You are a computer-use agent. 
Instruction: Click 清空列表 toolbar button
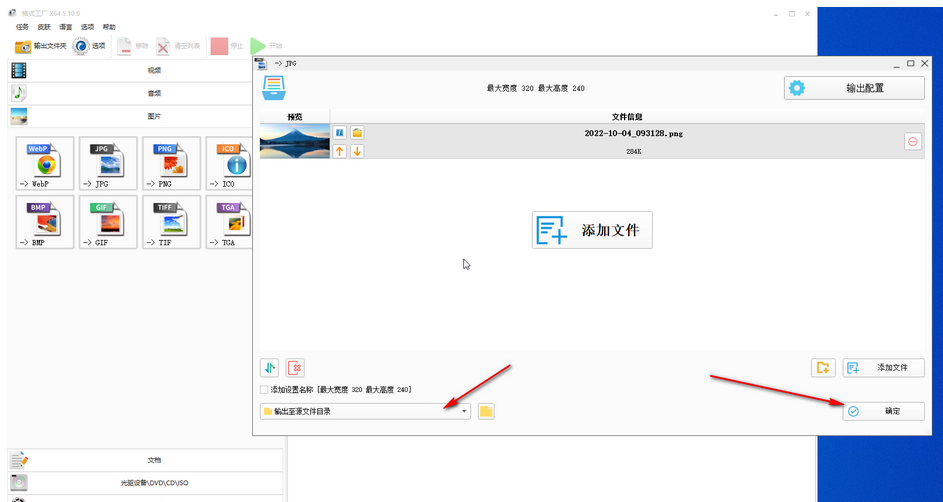click(178, 46)
